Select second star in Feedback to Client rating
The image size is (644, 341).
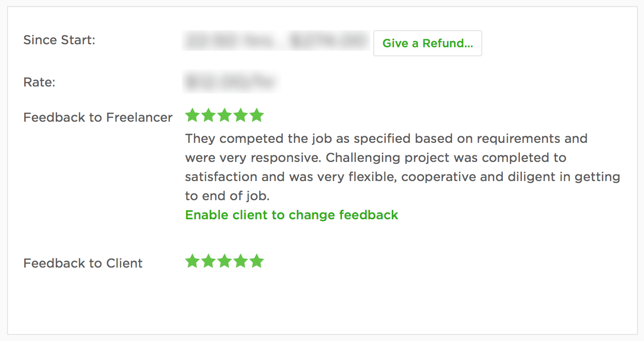[x=208, y=261]
